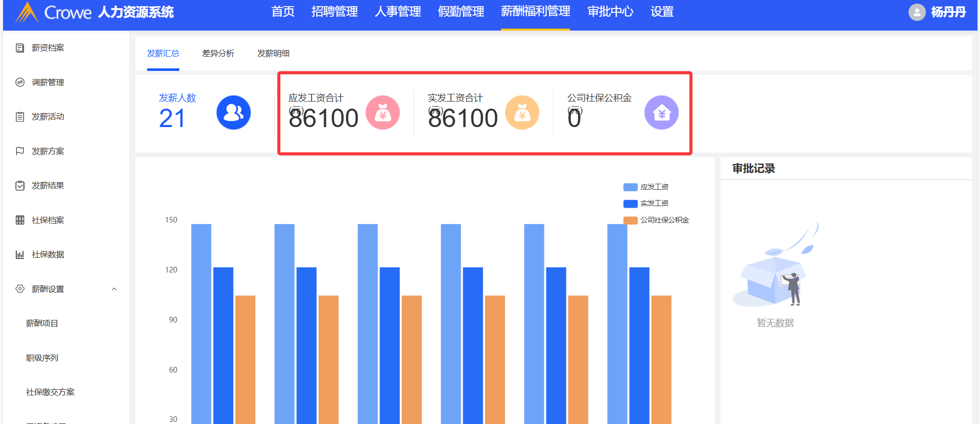Click the purple 公司社保公积金 house icon

[661, 113]
